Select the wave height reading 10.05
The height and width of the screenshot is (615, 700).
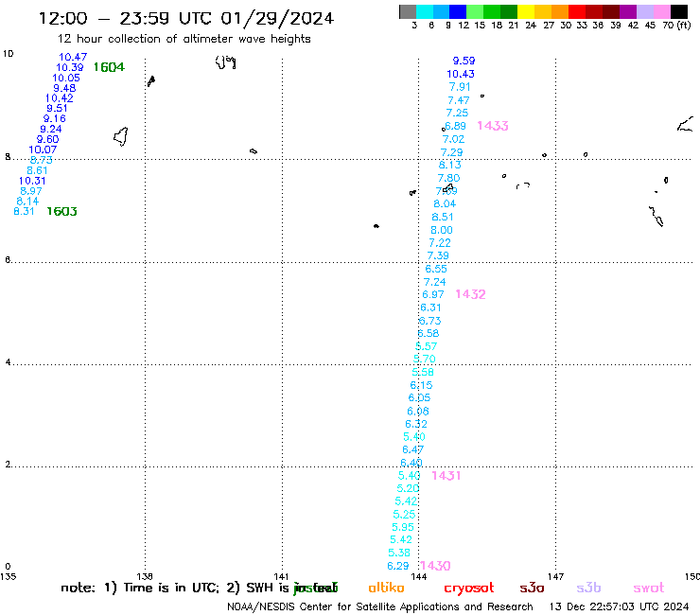click(66, 78)
